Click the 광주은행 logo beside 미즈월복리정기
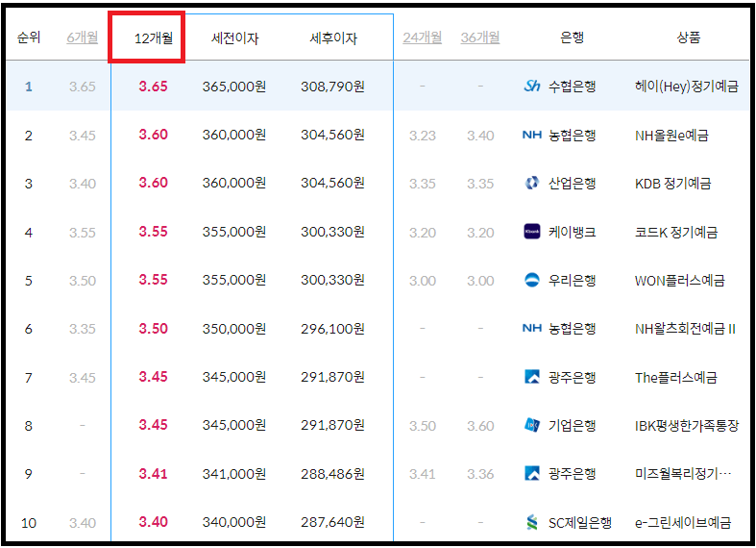This screenshot has height=548, width=756. pyautogui.click(x=532, y=473)
